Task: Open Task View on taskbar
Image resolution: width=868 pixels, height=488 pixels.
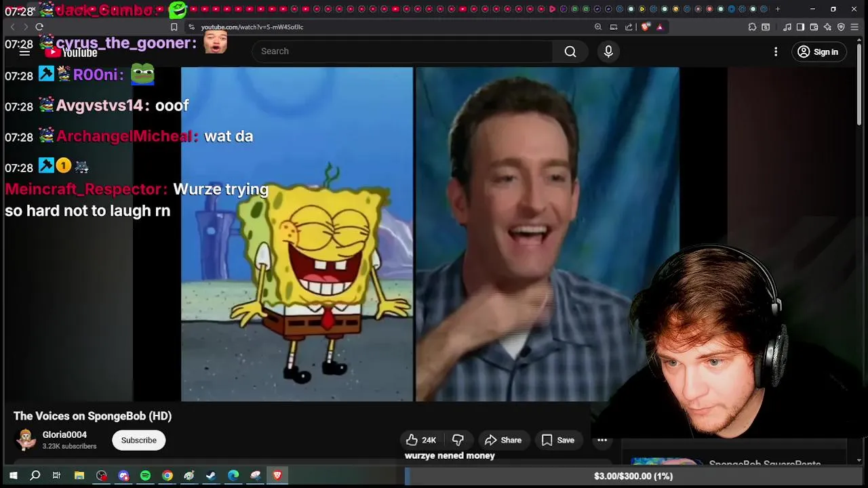Action: [x=57, y=476]
